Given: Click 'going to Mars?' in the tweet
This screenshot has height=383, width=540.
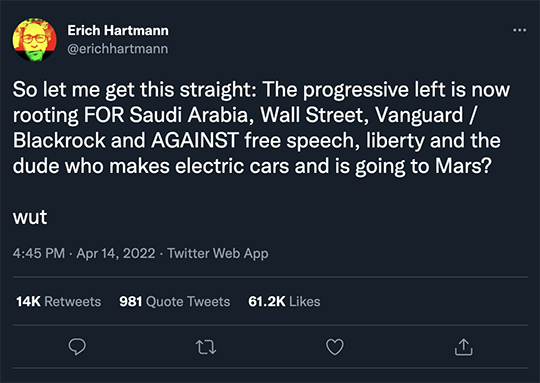Looking at the screenshot, I should (x=423, y=166).
